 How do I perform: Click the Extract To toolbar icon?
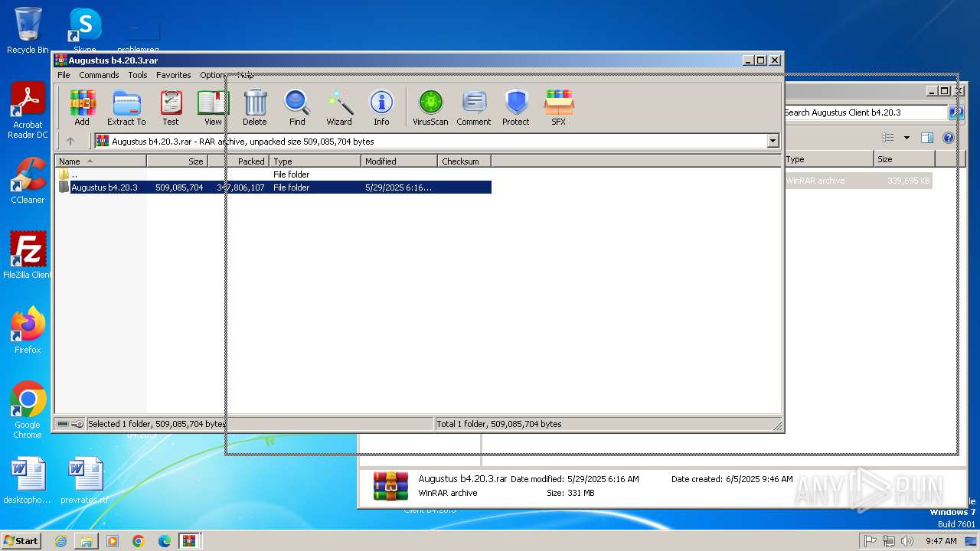126,107
